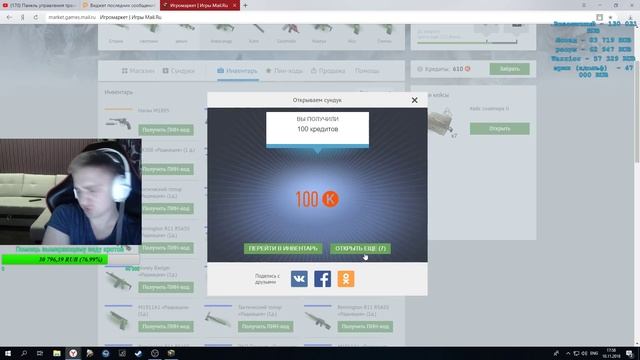Click the "ОТКРЫТЬ ЕЩЕ (7)" button

pos(360,248)
